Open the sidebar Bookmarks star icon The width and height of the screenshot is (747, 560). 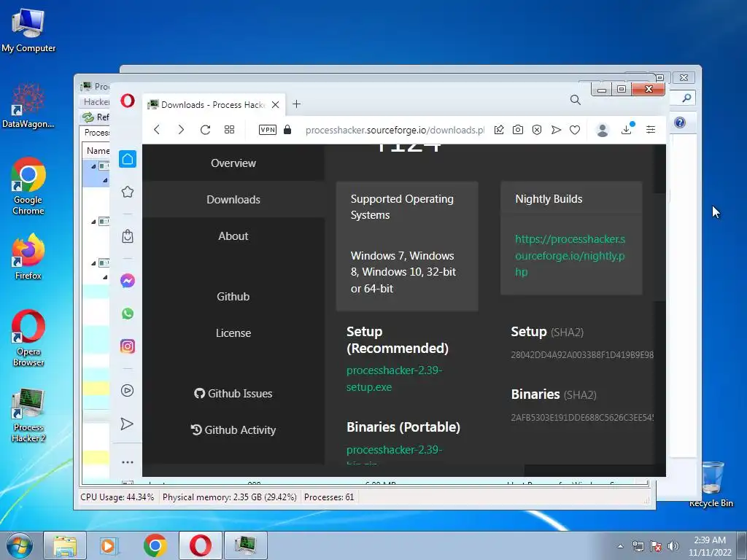pos(128,192)
